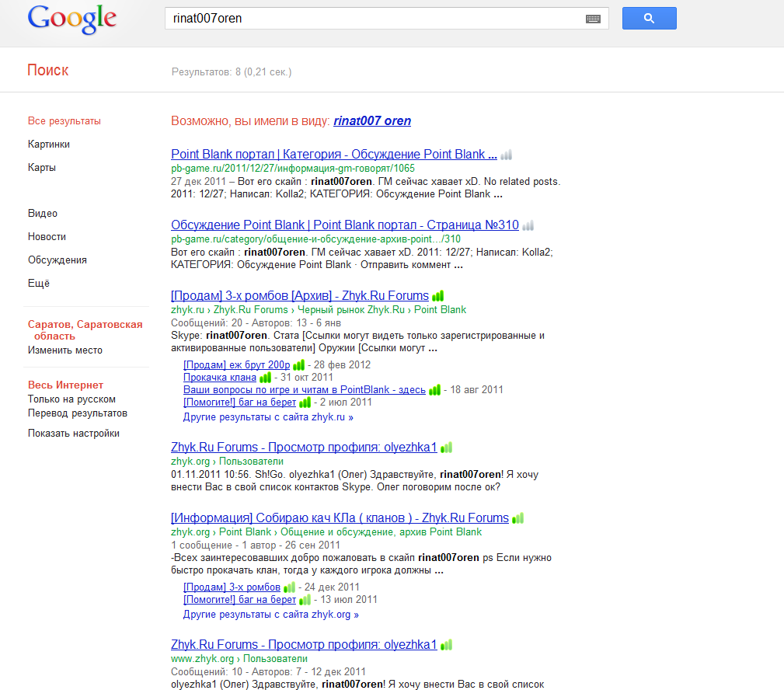Open the on-screen keyboard icon in search box
The width and height of the screenshot is (784, 690).
(593, 19)
